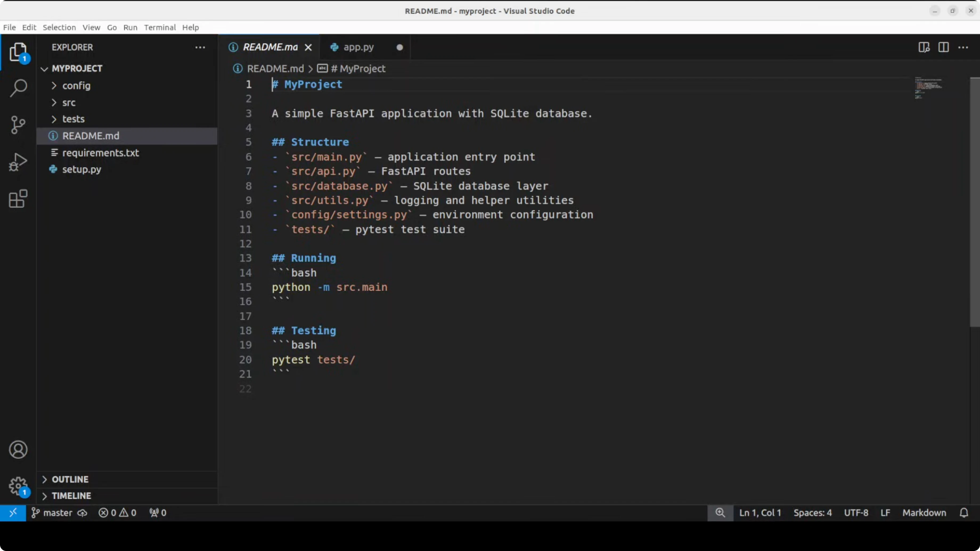Open requirements.txt in the explorer
Screen dimensions: 980x551
100,153
